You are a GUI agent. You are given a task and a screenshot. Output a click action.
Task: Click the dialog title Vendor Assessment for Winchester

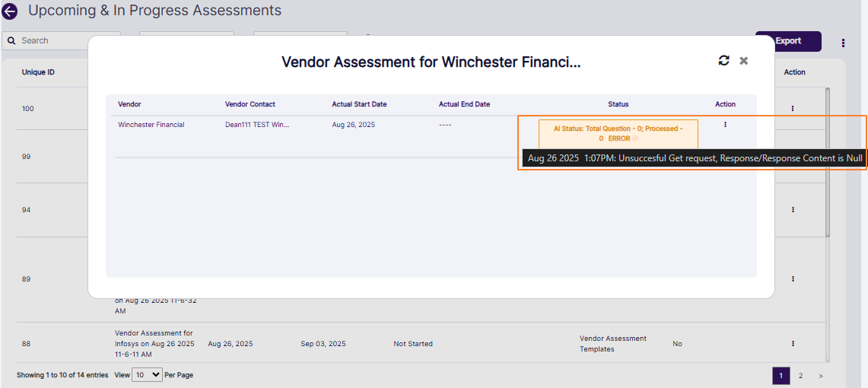431,62
